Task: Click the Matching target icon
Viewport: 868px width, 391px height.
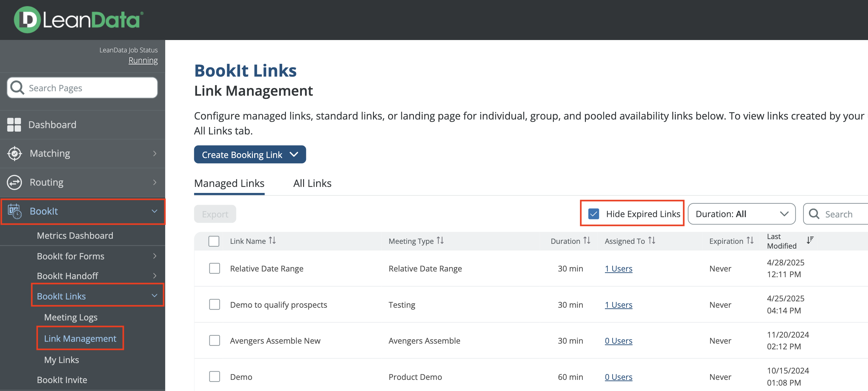Action: coord(15,154)
